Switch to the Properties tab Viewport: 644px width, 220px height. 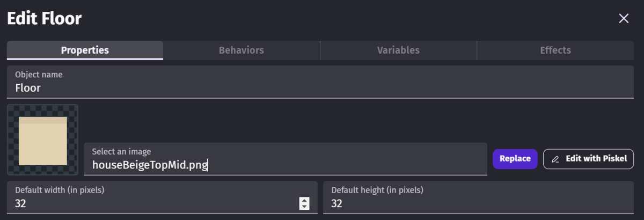(x=85, y=50)
